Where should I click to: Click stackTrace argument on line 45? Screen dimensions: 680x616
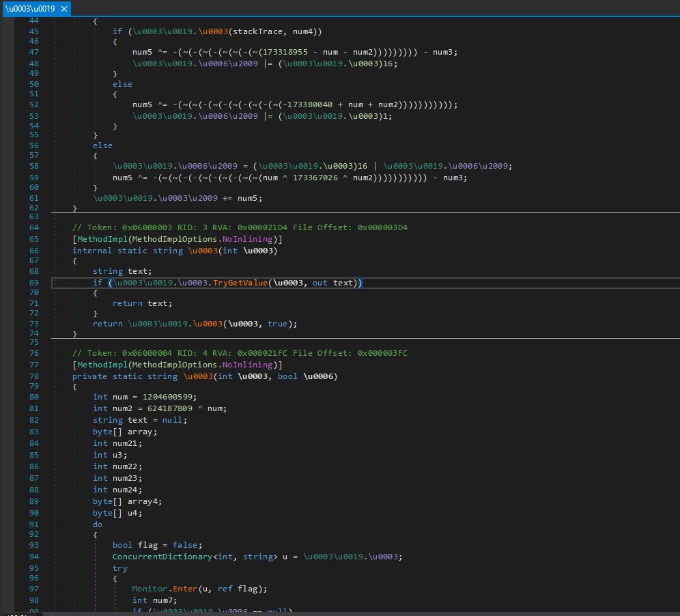[258, 31]
